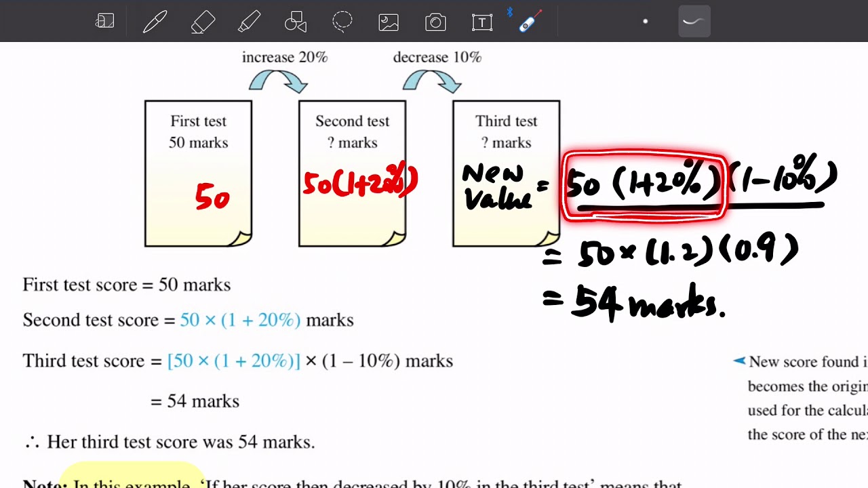The width and height of the screenshot is (868, 488).
Task: Select the First test 50 marks card
Action: [197, 171]
